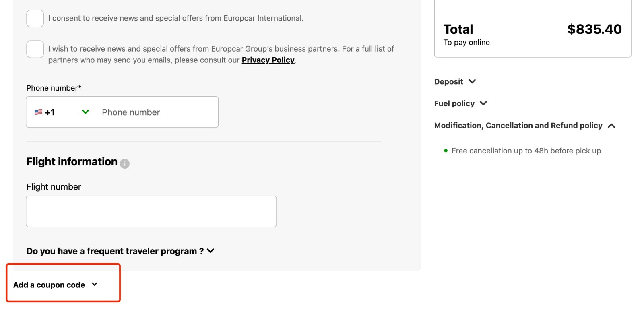Viewport: 644px width, 310px height.
Task: Click the Deposit chevron icon
Action: [x=472, y=81]
